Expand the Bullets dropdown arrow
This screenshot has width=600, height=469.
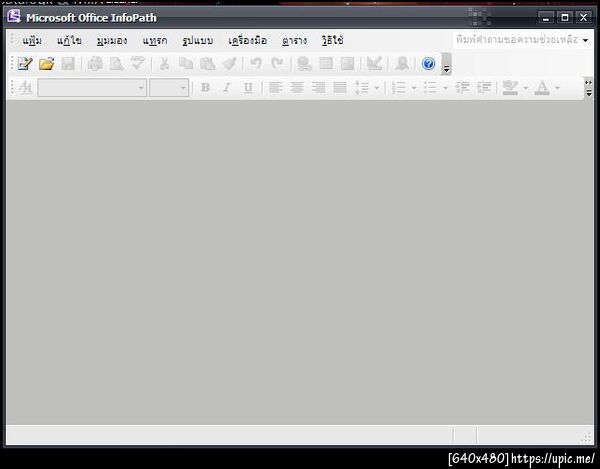(x=445, y=88)
